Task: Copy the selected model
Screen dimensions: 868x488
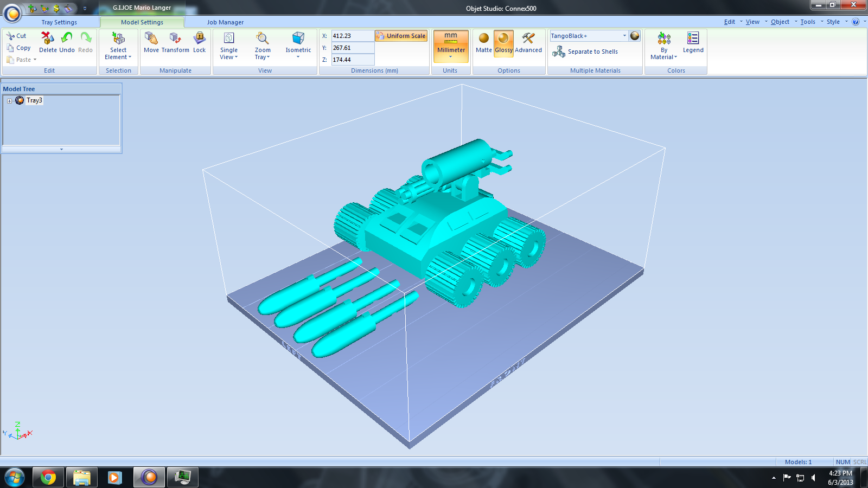Action: coord(18,48)
